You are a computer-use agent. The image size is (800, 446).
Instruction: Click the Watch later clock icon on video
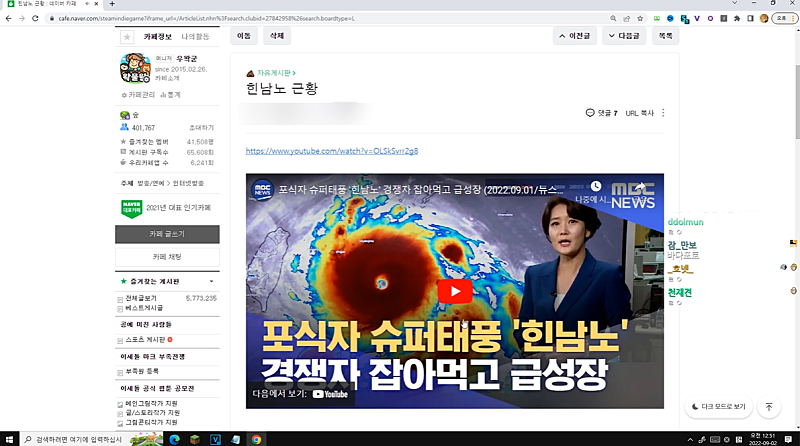click(595, 186)
